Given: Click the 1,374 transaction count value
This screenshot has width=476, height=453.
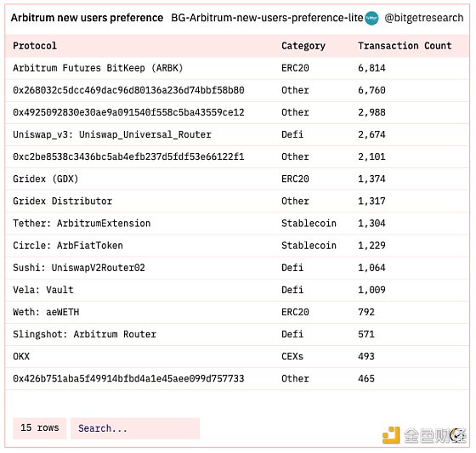Looking at the screenshot, I should point(371,178).
